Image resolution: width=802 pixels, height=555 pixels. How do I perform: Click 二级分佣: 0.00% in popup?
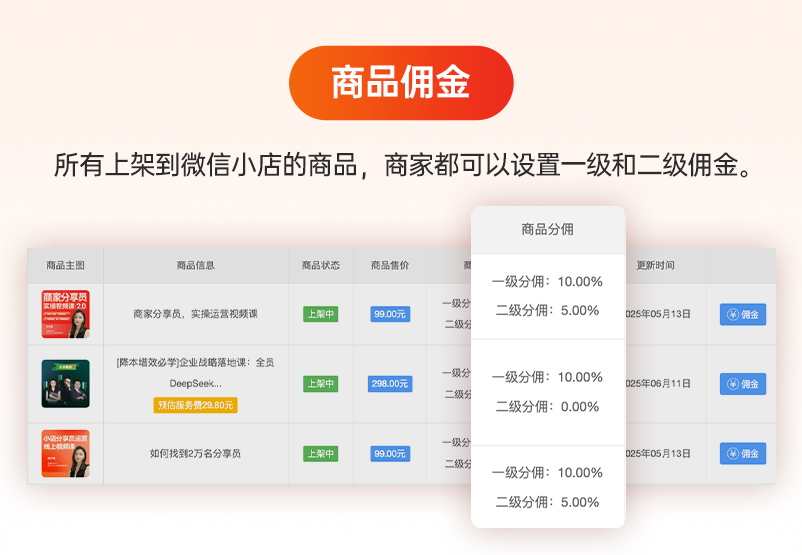[x=547, y=407]
